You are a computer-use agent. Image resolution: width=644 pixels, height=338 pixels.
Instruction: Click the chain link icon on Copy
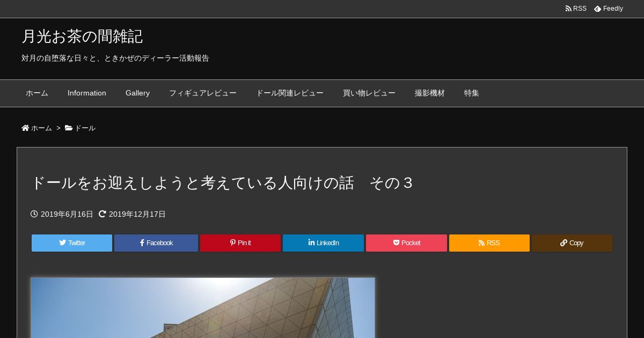(x=563, y=243)
